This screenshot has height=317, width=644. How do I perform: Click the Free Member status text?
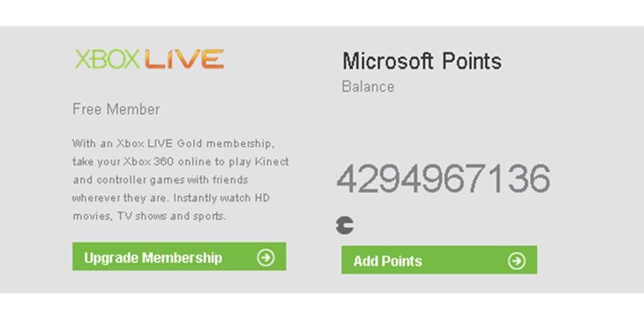(x=116, y=109)
